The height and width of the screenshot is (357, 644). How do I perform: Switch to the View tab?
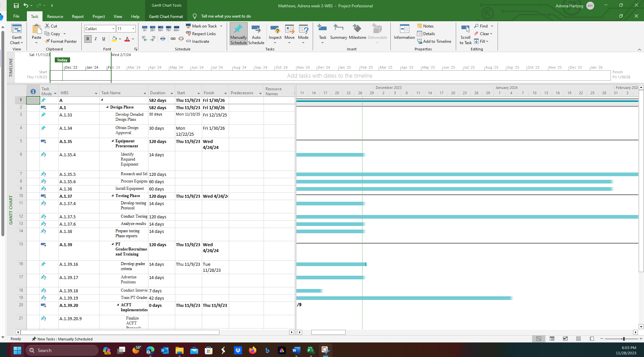pos(118,16)
